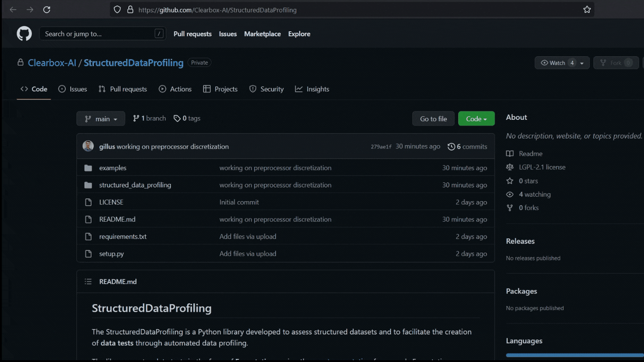Open the 6 commits history link

[467, 147]
